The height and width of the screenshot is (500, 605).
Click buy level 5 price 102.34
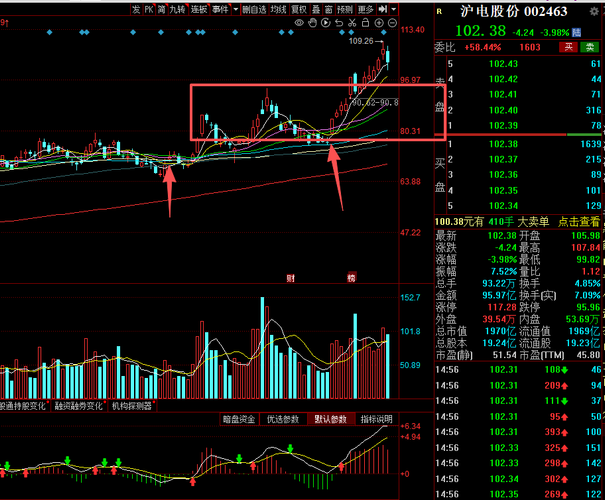pyautogui.click(x=503, y=206)
